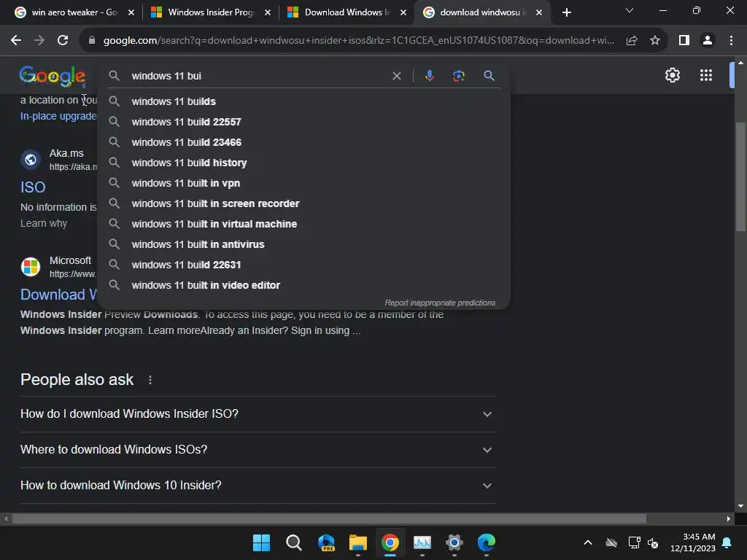Expand Where to download Windows ISOs
The image size is (747, 560).
[x=258, y=449]
